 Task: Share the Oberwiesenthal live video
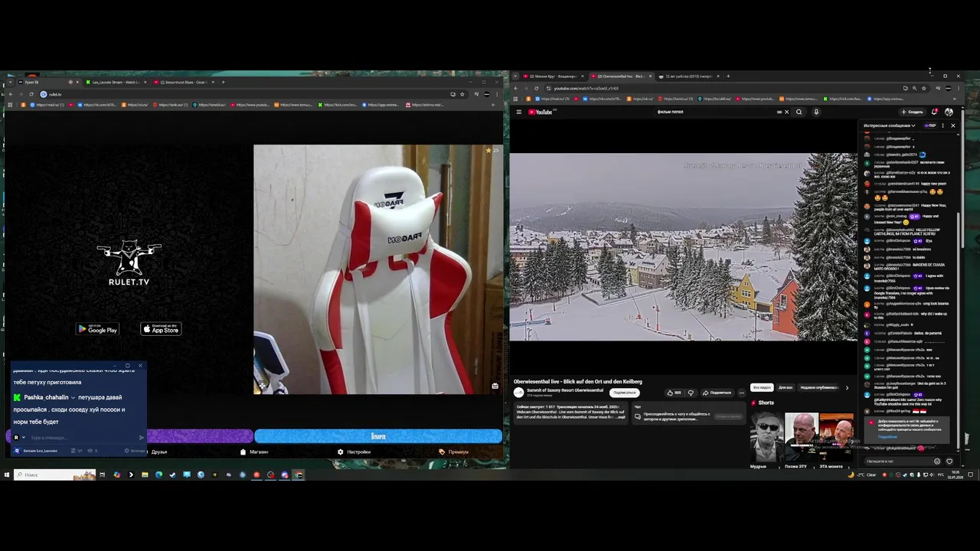pos(717,393)
